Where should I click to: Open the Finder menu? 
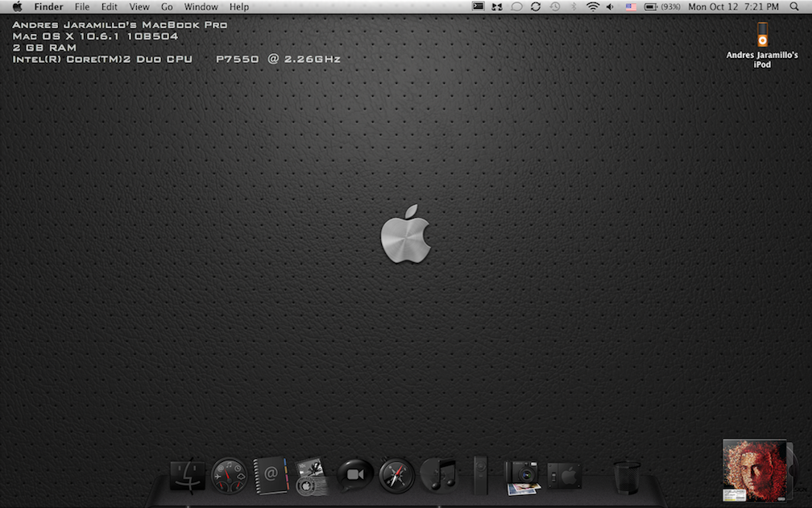(48, 6)
